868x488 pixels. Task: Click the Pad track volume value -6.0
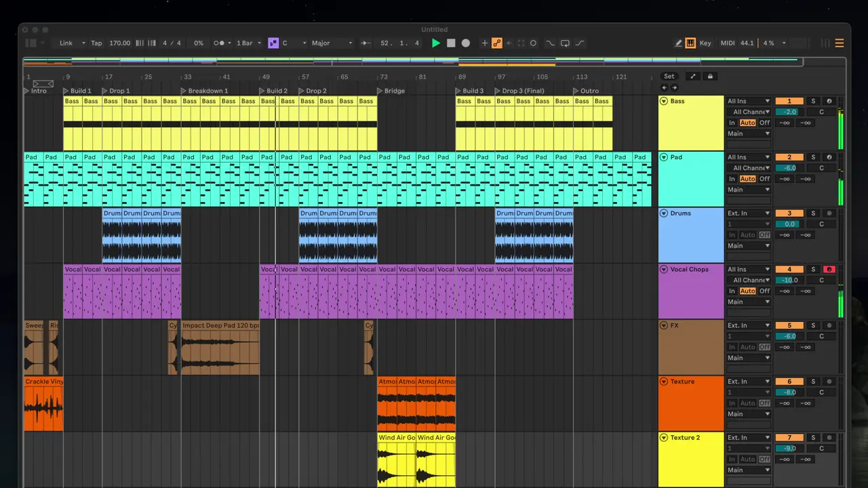click(x=789, y=168)
